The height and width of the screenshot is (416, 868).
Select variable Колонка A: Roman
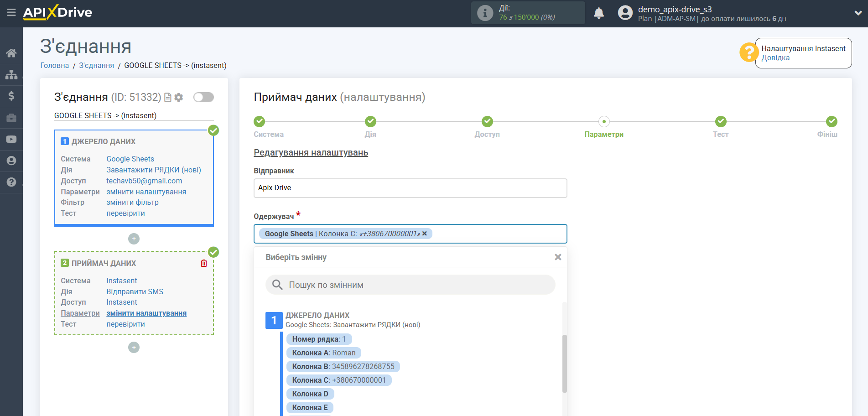(324, 353)
